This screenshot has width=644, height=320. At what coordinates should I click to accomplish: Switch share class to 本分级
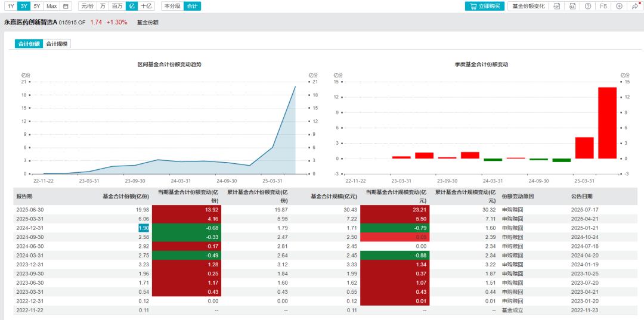(172, 6)
